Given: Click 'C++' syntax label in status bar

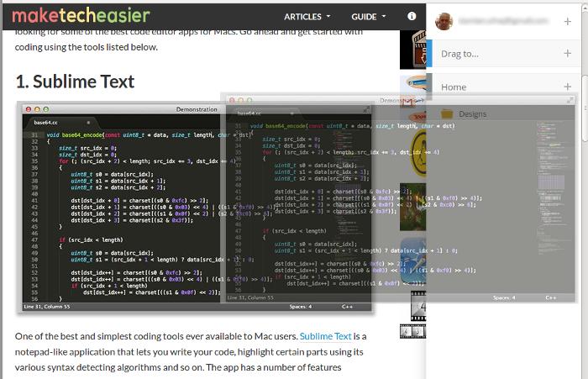Looking at the screenshot, I should [347, 307].
